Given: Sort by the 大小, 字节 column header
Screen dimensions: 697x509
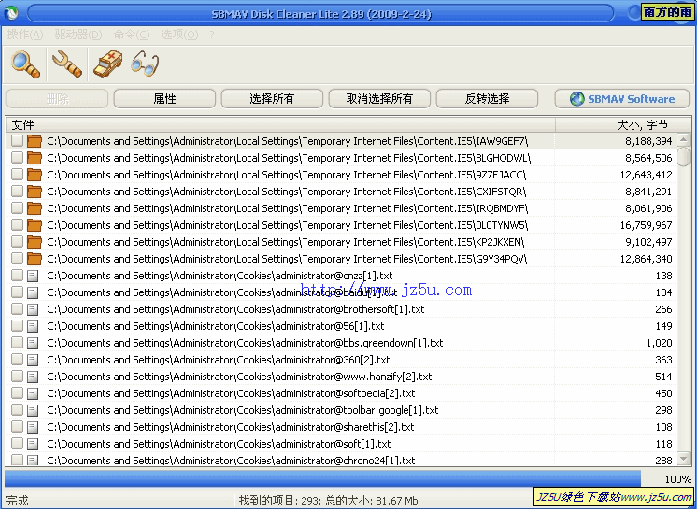Looking at the screenshot, I should click(622, 125).
